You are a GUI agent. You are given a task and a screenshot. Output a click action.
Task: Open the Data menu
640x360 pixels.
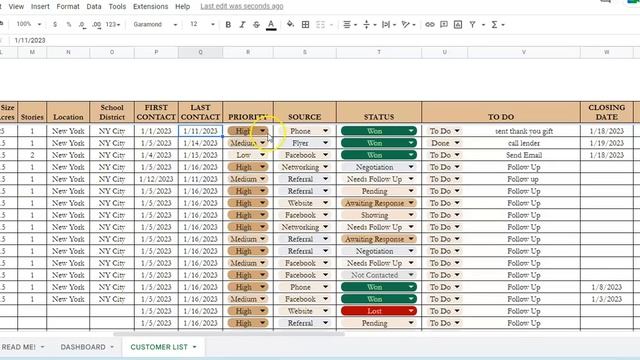coord(94,7)
